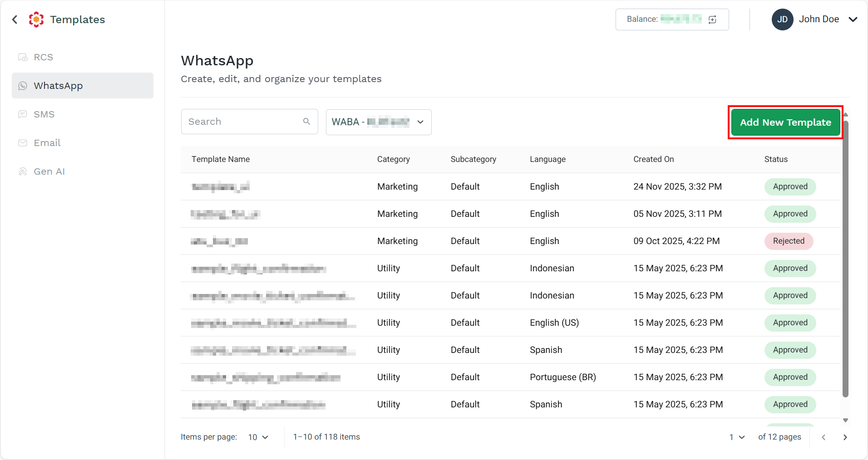Focus the Search input field
The image size is (868, 460).
point(249,122)
